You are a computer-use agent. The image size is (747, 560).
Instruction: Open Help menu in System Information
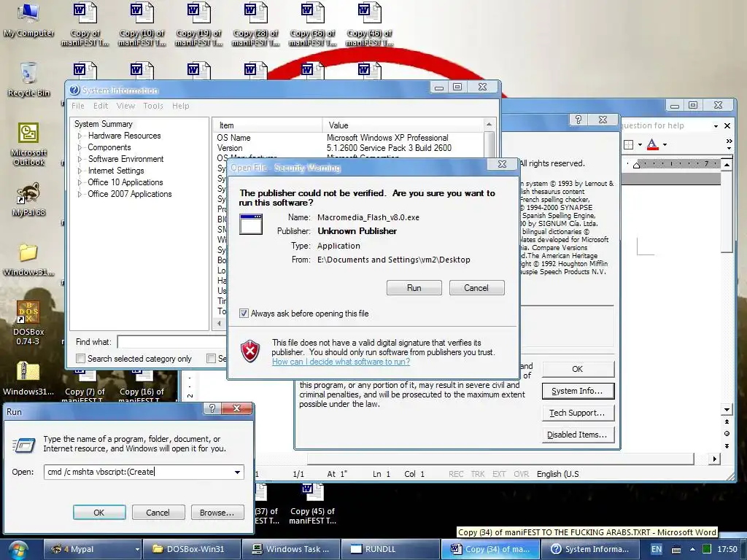point(181,106)
